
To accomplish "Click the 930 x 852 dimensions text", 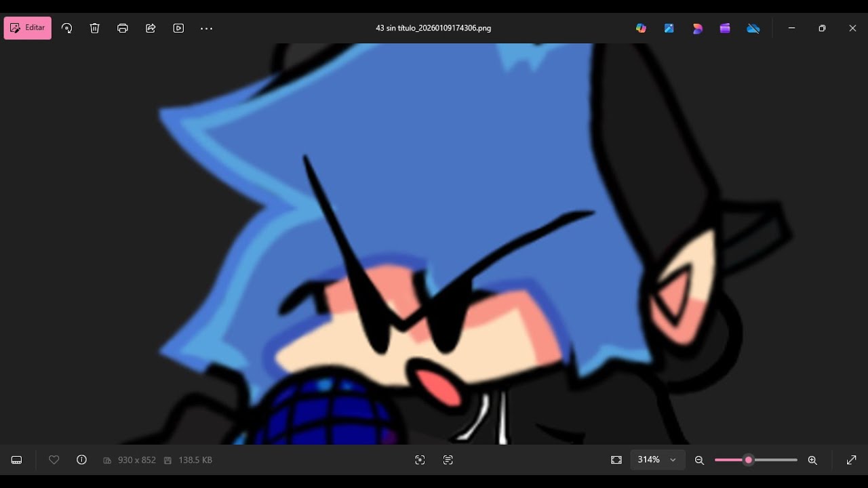I will [x=136, y=460].
